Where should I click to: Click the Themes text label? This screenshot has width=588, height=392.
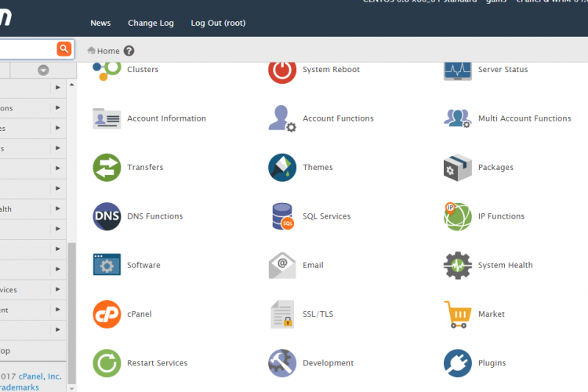pos(318,167)
